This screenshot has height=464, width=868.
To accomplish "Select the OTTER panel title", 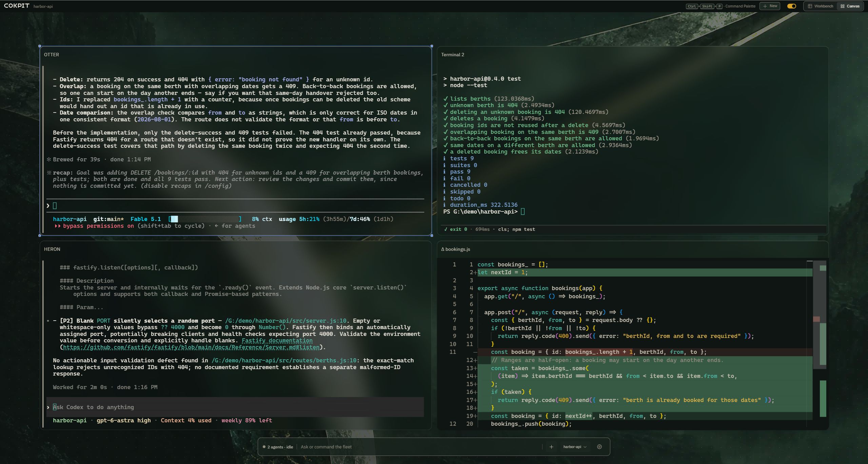I will [x=52, y=55].
